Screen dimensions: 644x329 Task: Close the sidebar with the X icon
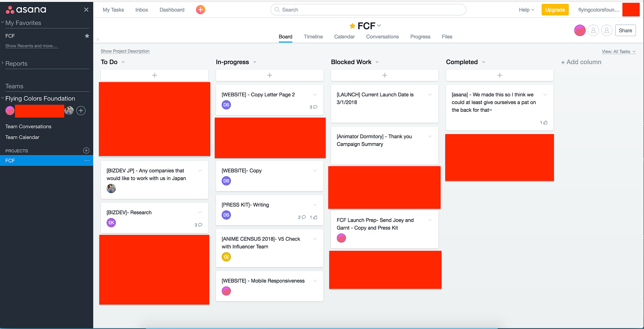[x=86, y=10]
